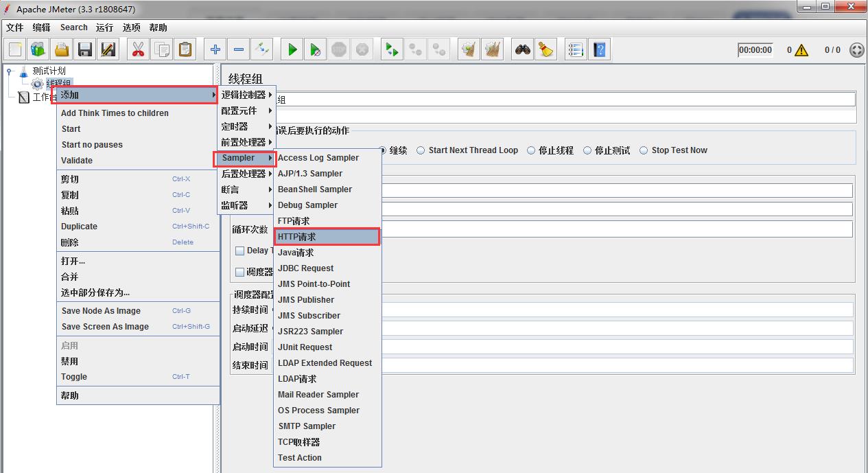This screenshot has height=473, width=868.
Task: Collapse the 测试计划 tree node toggle
Action: (9, 71)
